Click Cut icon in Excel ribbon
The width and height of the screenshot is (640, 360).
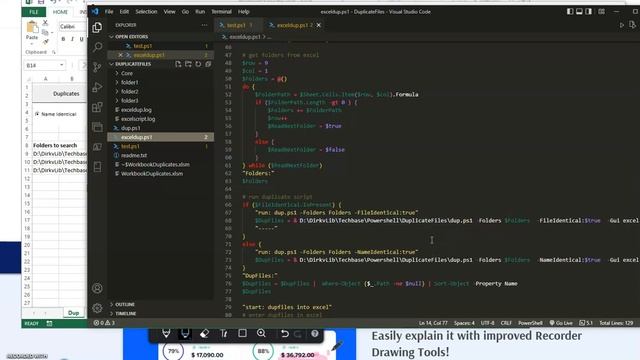tap(45, 22)
